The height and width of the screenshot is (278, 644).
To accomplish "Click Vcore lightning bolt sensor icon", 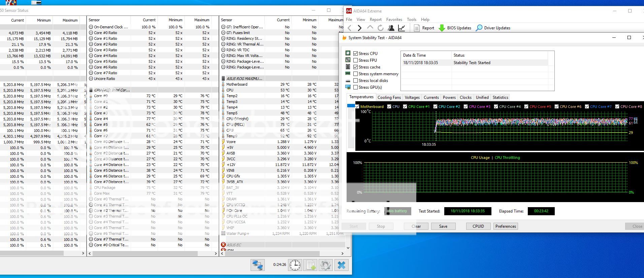I will click(223, 142).
